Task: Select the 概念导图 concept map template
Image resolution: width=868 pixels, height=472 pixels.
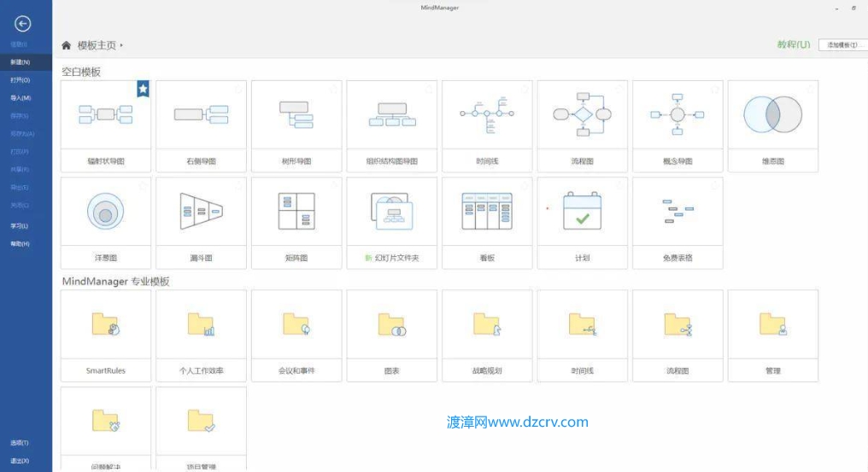Action: pos(677,126)
